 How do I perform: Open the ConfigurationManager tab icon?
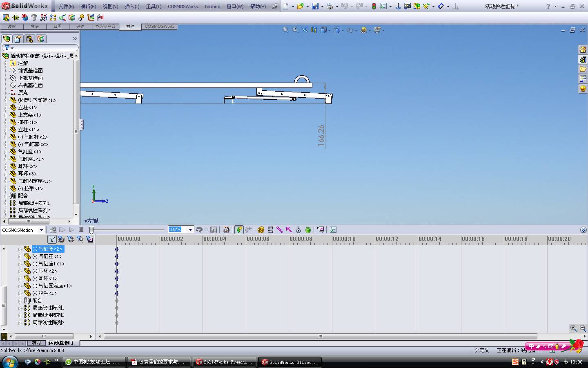[29, 39]
